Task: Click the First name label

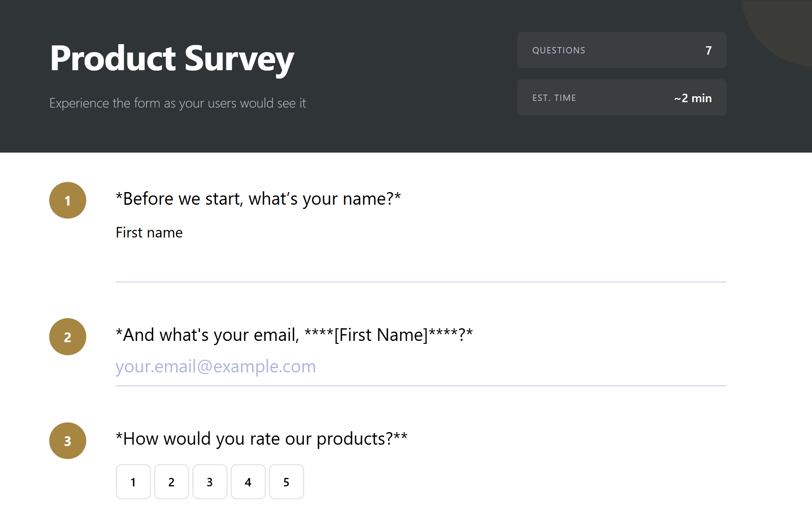Action: 149,232
